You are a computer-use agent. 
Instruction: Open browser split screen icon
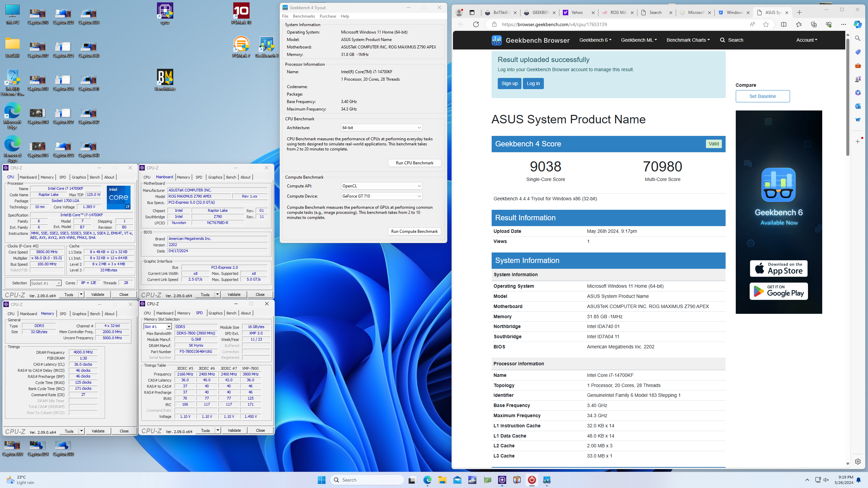click(x=784, y=24)
